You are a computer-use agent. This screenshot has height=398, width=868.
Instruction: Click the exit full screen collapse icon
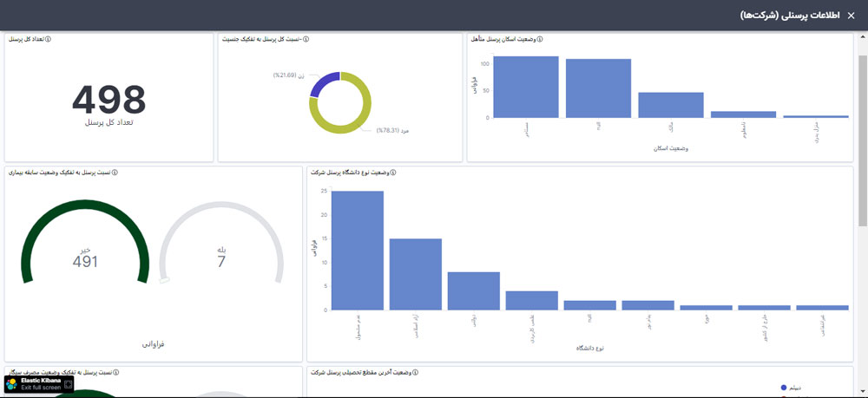pyautogui.click(x=67, y=383)
